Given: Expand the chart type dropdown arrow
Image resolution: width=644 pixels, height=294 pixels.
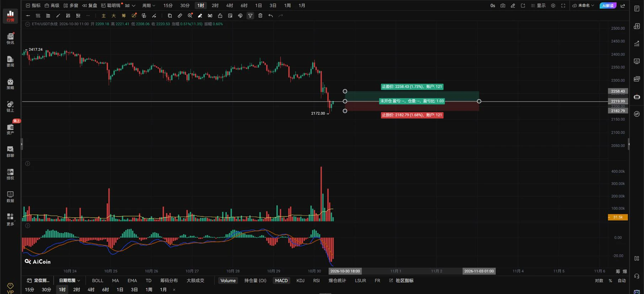Looking at the screenshot, I should click(134, 6).
